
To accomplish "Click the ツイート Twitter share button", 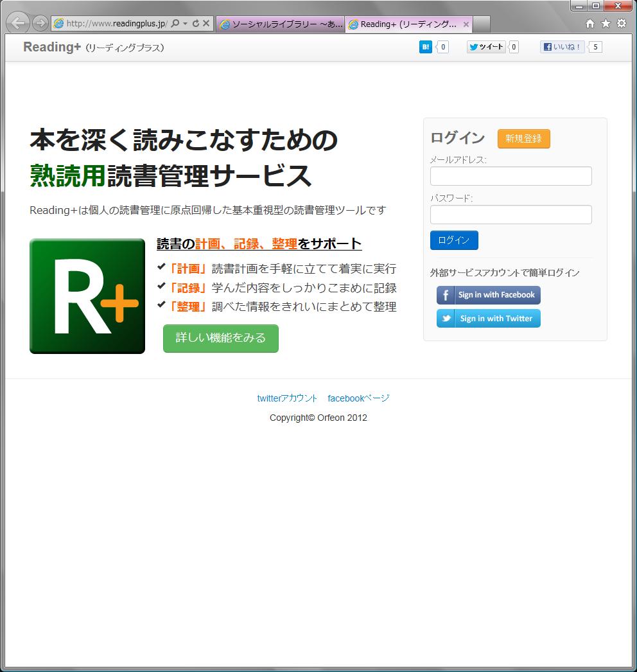I will (x=486, y=47).
